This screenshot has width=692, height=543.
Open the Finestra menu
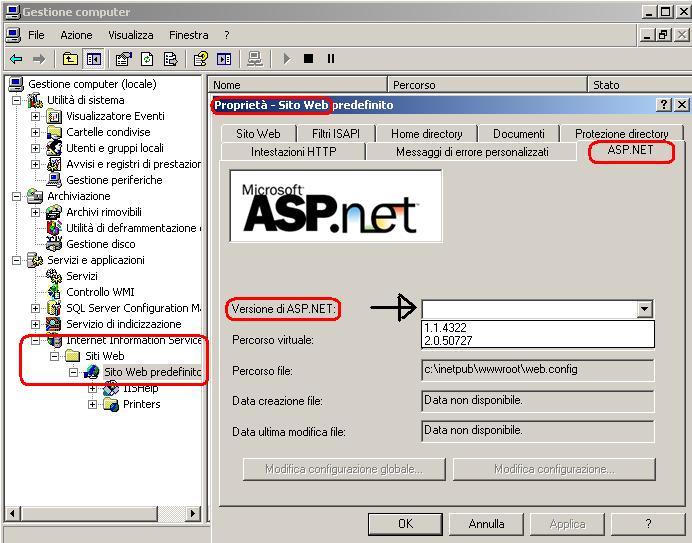pyautogui.click(x=188, y=35)
